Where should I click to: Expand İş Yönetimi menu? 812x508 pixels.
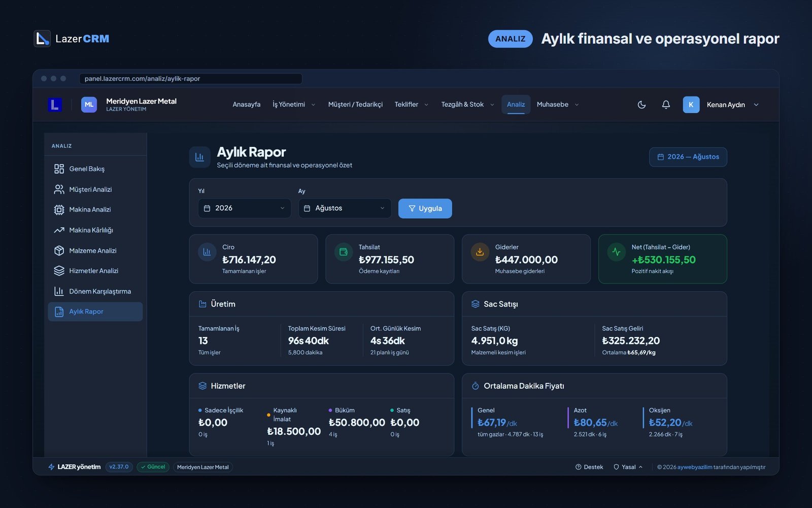coord(294,105)
